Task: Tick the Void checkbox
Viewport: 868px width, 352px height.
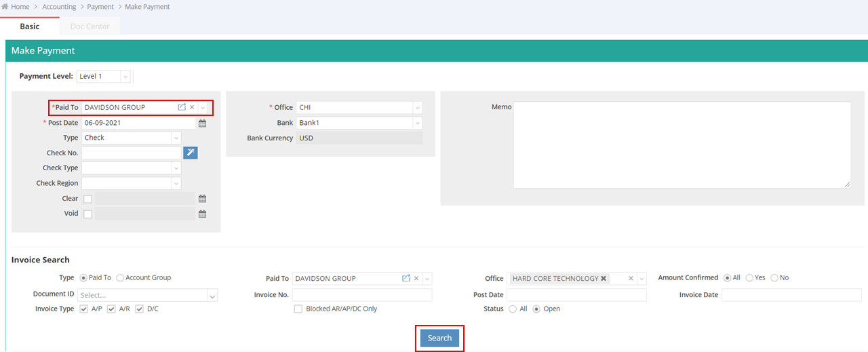Action: [87, 214]
